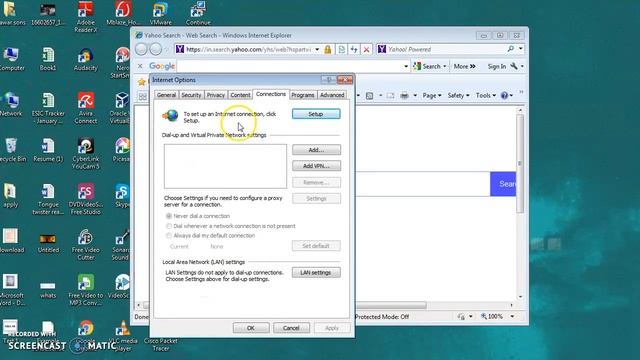The height and width of the screenshot is (360, 640).
Task: Click the IE horizontal scrollbar thumb
Action: pyautogui.click(x=391, y=305)
